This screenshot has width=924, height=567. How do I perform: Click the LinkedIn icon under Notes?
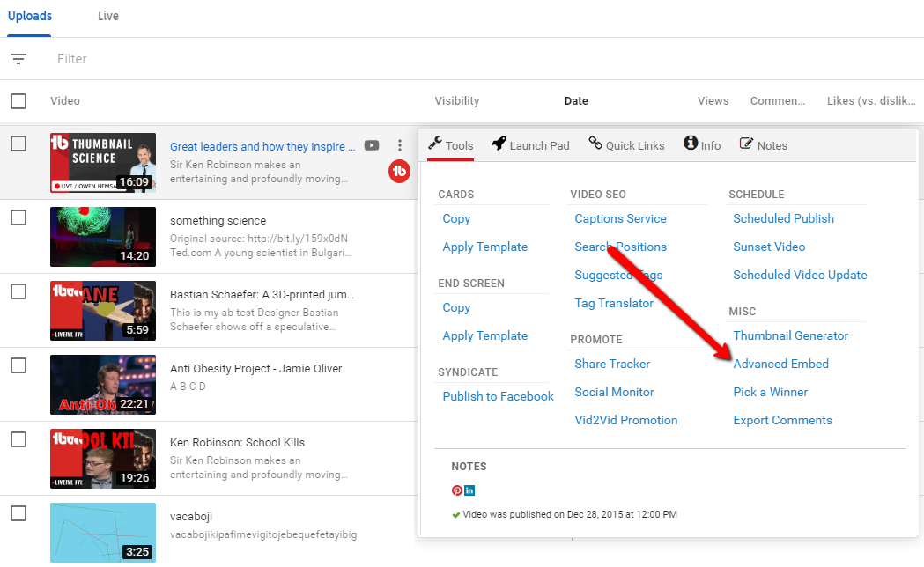469,490
